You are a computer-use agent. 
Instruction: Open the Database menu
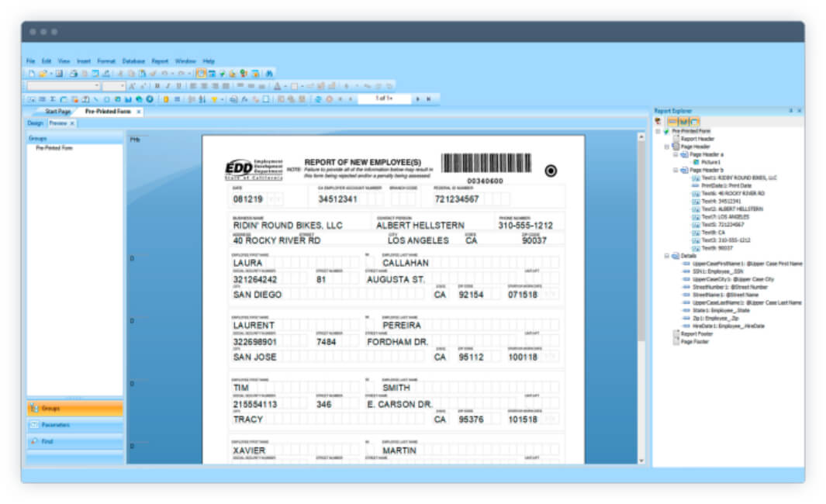click(x=133, y=61)
